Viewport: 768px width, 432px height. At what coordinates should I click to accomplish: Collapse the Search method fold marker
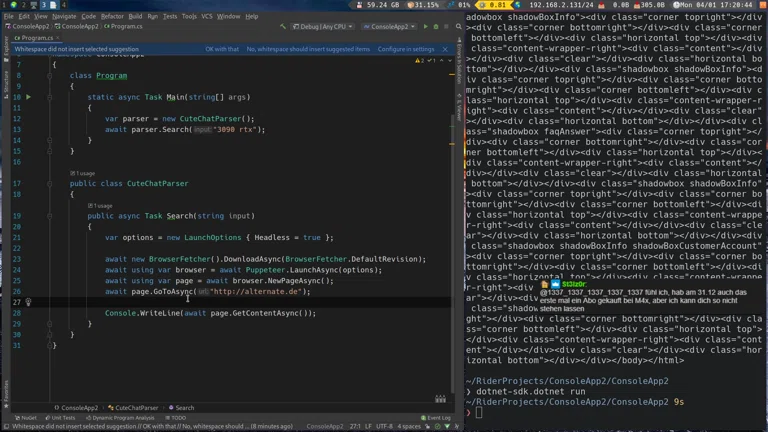[49, 216]
